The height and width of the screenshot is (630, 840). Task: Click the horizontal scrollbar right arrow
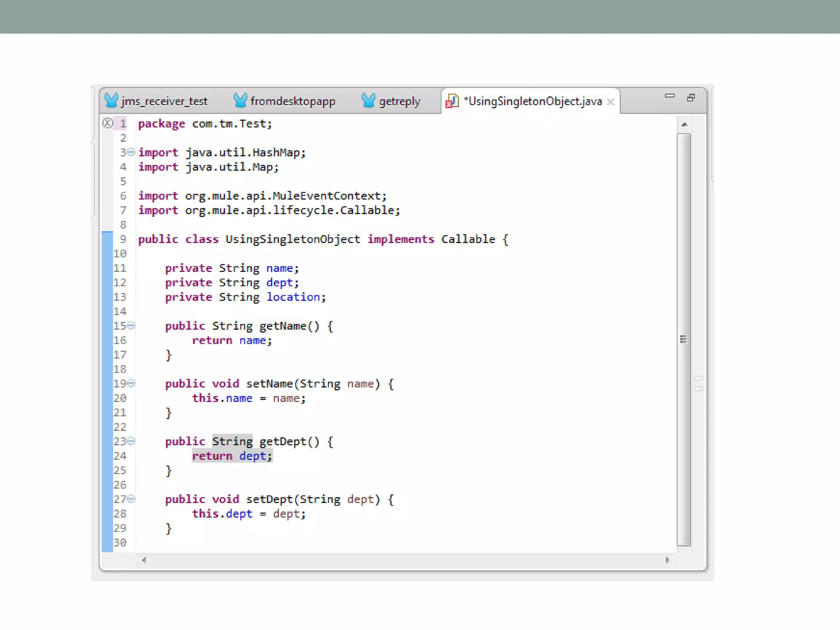tap(667, 560)
